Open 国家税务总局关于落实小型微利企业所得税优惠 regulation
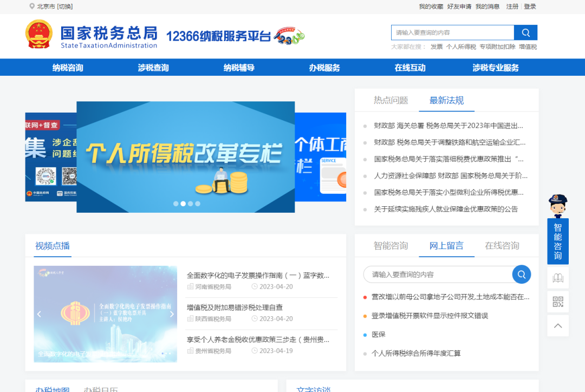The width and height of the screenshot is (585, 392). point(448,192)
